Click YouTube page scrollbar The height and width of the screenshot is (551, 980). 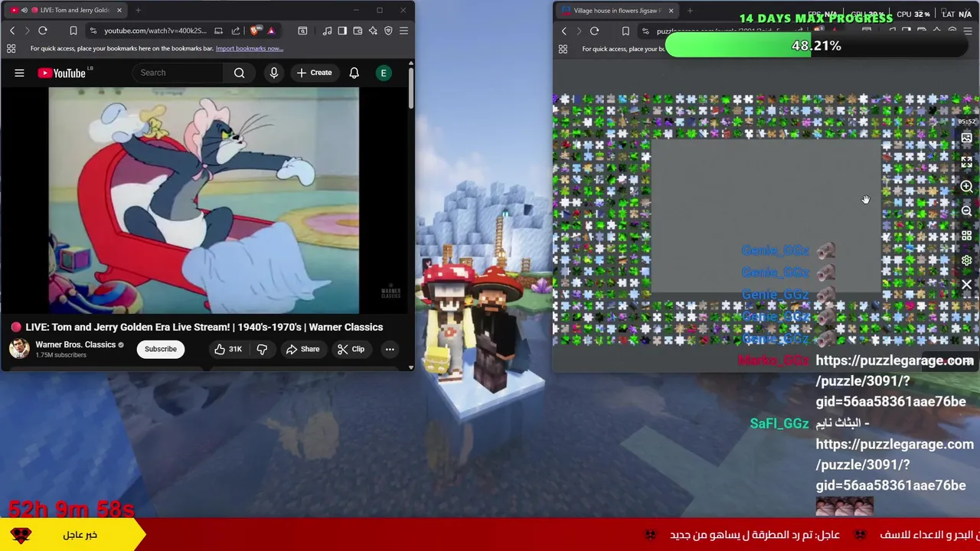click(x=411, y=88)
